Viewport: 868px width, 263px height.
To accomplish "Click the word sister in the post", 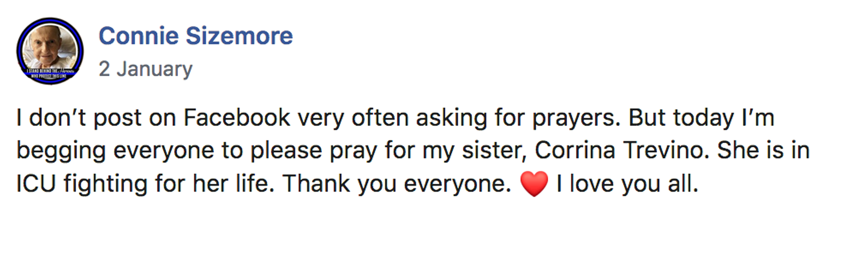I will point(494,151).
